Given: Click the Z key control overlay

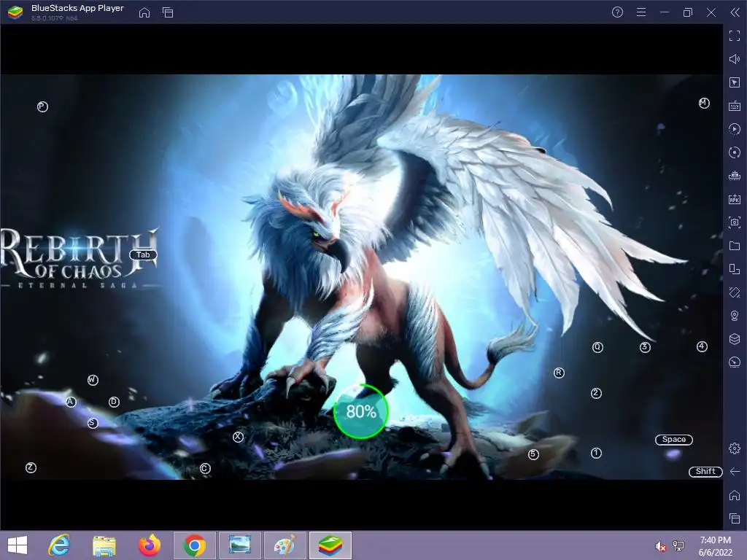Looking at the screenshot, I should coord(31,467).
